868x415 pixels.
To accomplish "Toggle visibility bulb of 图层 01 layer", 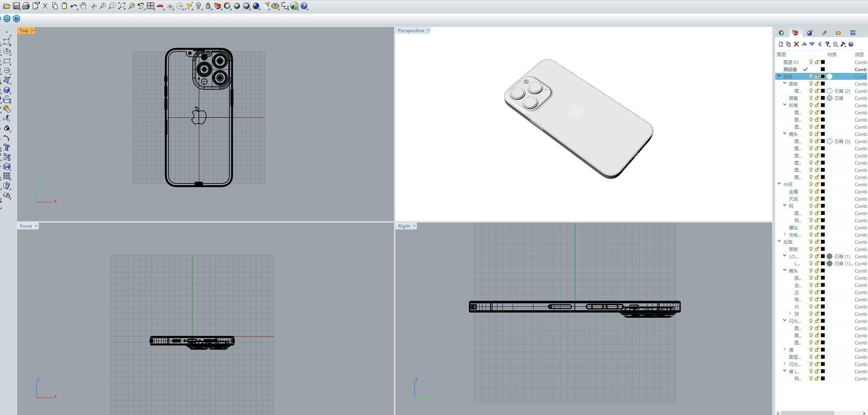I will coord(811,62).
